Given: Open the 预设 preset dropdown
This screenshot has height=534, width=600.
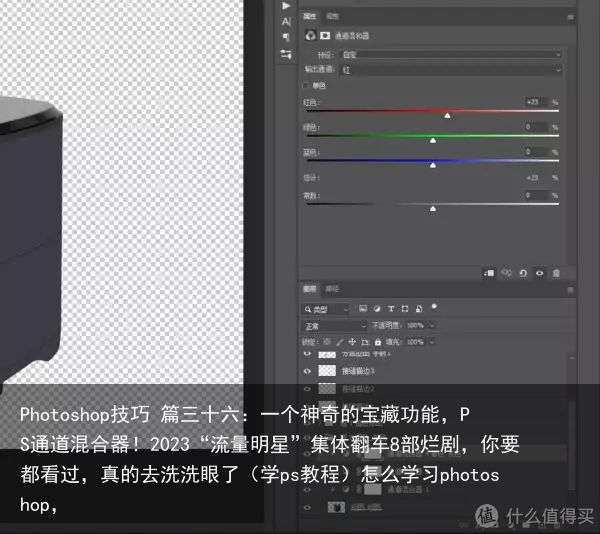Looking at the screenshot, I should coord(451,55).
